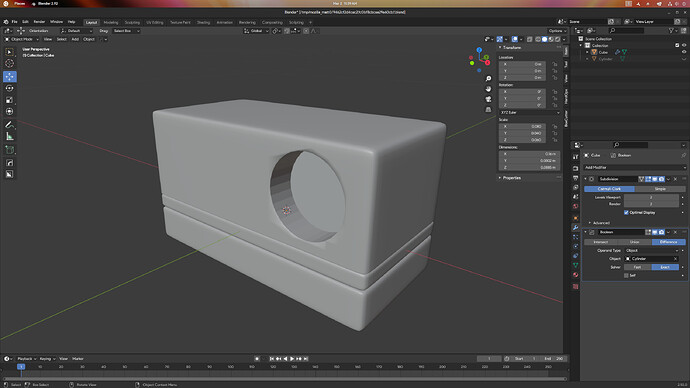Toggle X-ray display in viewport header

(529, 39)
